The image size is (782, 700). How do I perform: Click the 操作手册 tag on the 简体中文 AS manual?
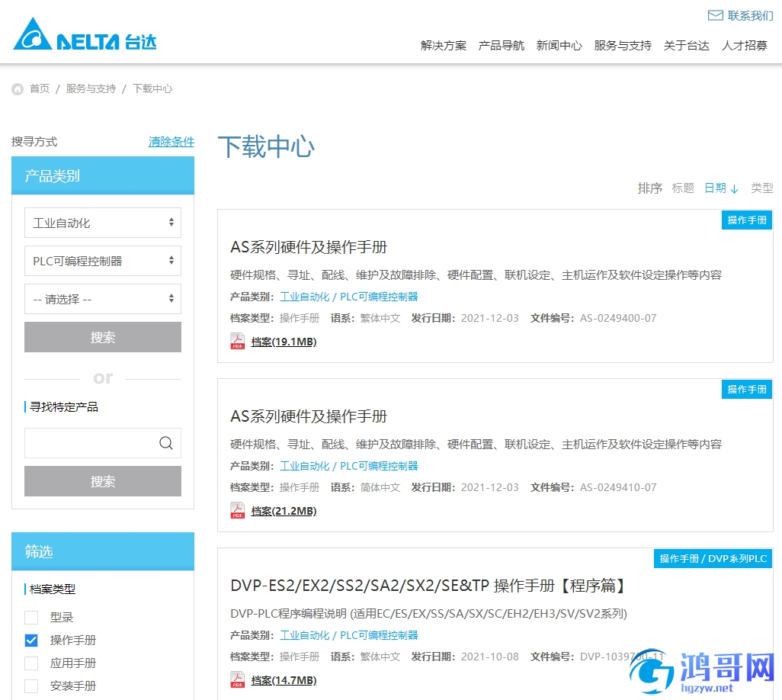pyautogui.click(x=747, y=389)
